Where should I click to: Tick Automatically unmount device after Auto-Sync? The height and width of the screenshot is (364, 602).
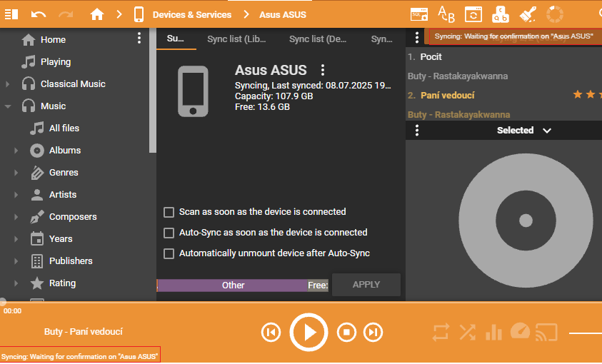click(169, 253)
